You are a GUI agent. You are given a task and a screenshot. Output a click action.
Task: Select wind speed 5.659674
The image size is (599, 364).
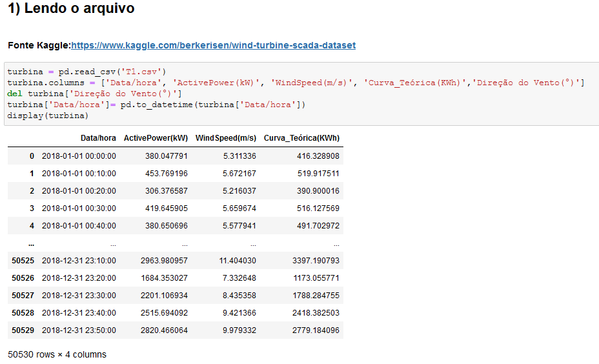239,208
